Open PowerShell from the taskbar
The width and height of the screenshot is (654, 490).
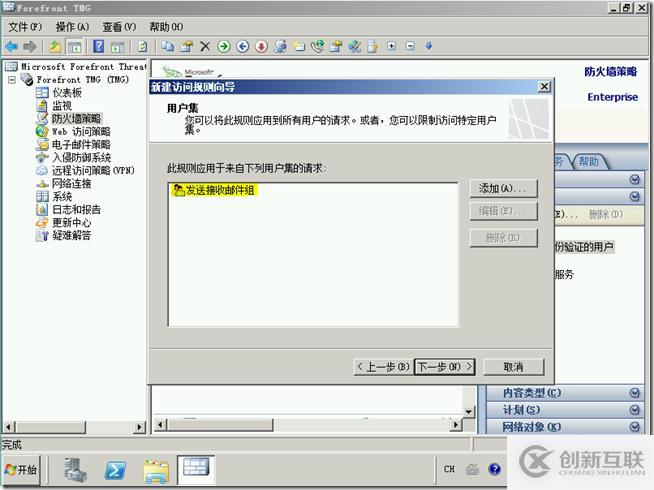click(115, 470)
